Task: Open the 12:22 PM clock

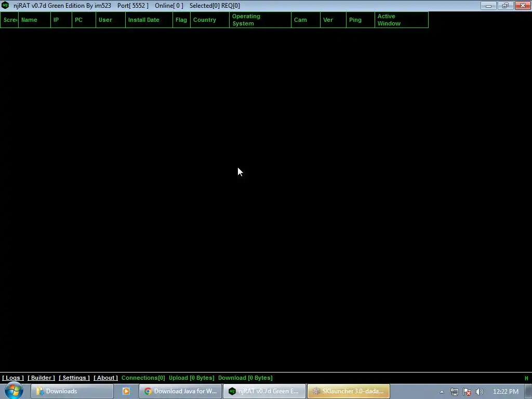Action: pyautogui.click(x=506, y=392)
